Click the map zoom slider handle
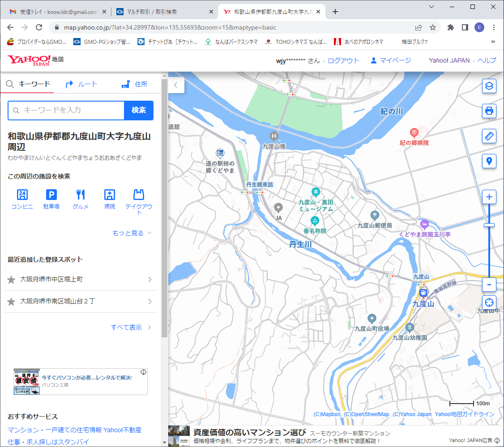Image resolution: width=504 pixels, height=447 pixels. 489,225
